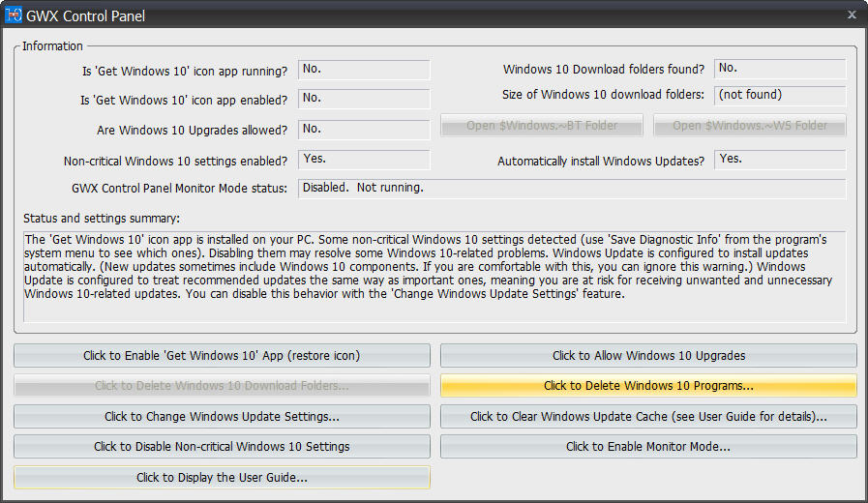Click to Allow Windows 10 Upgrades
Image resolution: width=868 pixels, height=503 pixels.
point(648,356)
